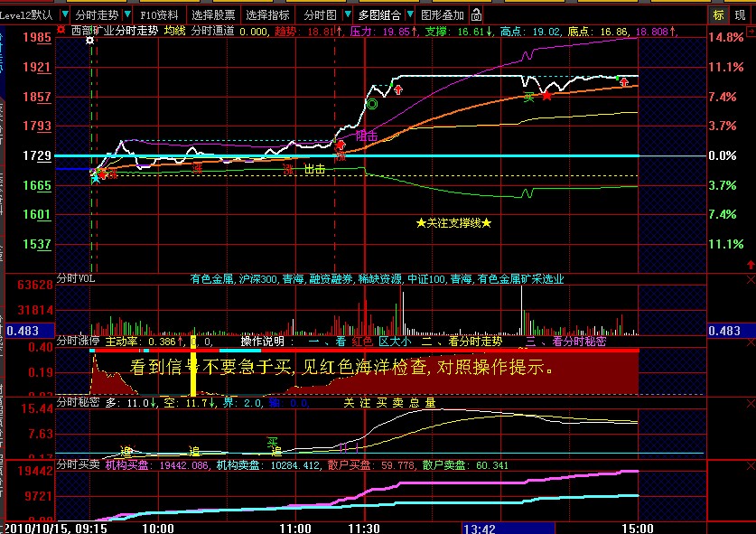The width and height of the screenshot is (756, 534).
Task: Click the 均线 label in the chart header
Action: [x=174, y=31]
